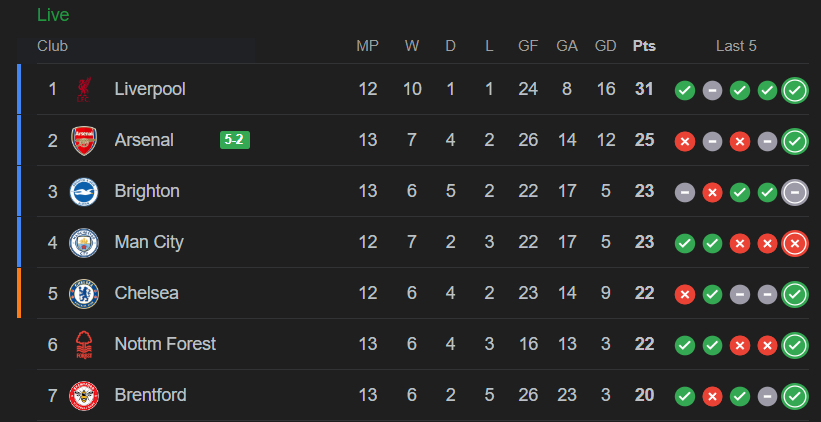Click the Man City club crest icon
Viewport: 821px width, 422px height.
point(84,242)
